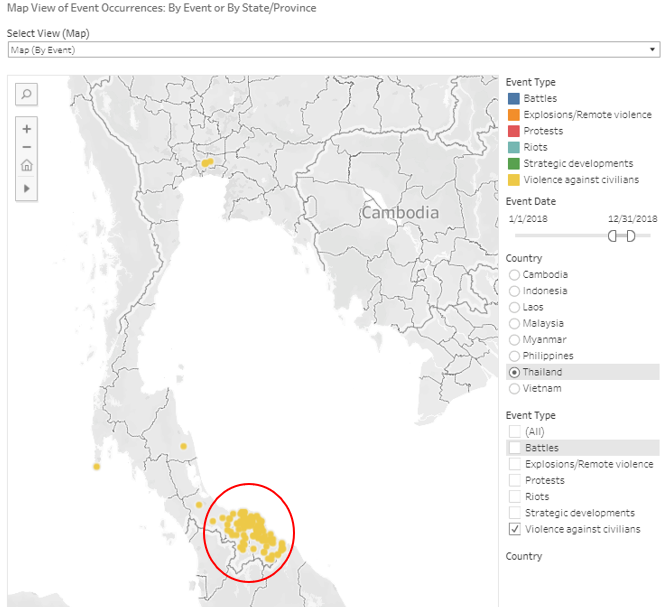Select the Cambodia radio button

pyautogui.click(x=514, y=275)
